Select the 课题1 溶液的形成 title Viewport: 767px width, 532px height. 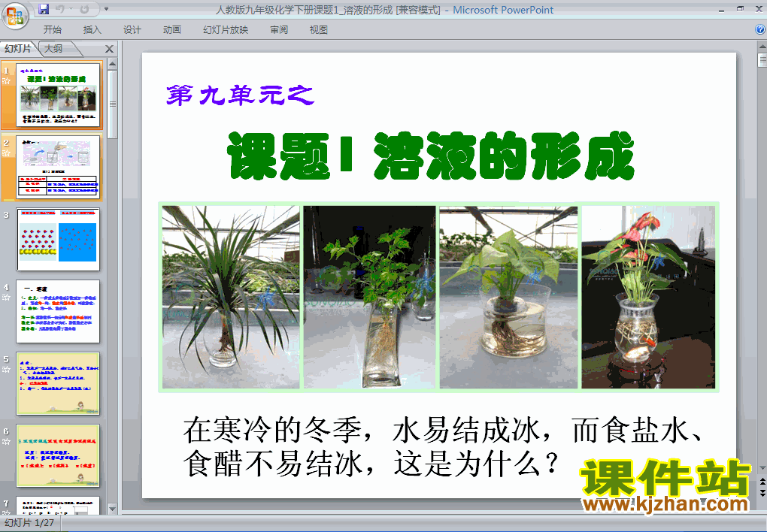pos(430,156)
